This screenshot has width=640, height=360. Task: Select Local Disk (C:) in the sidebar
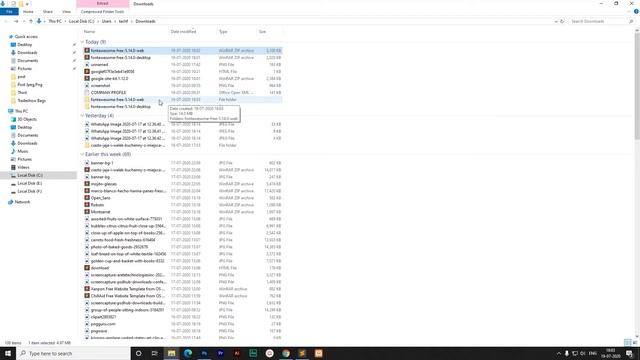pyautogui.click(x=30, y=176)
